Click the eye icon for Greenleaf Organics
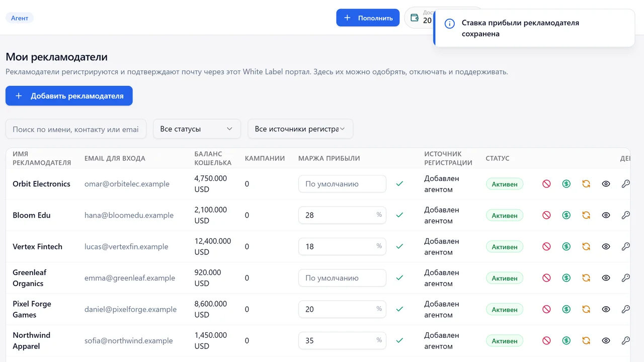This screenshot has width=644, height=362. 606,278
